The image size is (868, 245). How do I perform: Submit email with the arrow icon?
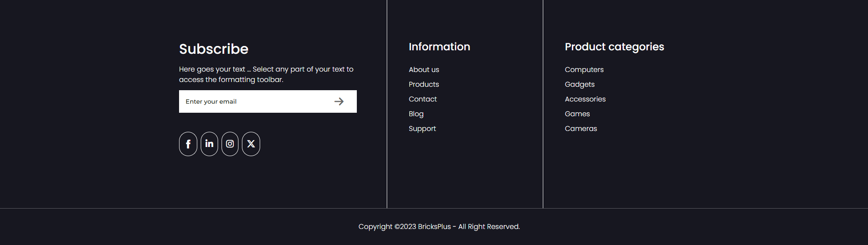[339, 101]
